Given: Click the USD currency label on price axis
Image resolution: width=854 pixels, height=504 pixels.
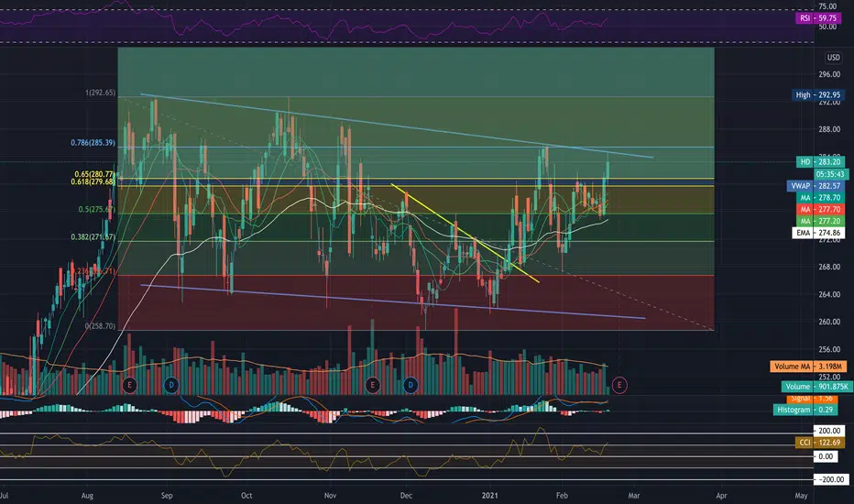Looking at the screenshot, I should [833, 57].
